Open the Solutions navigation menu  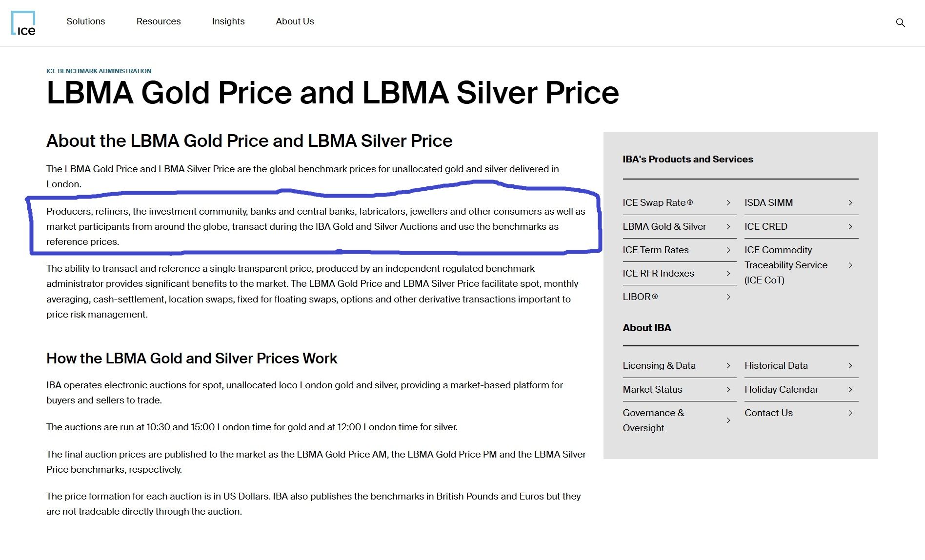(x=86, y=21)
